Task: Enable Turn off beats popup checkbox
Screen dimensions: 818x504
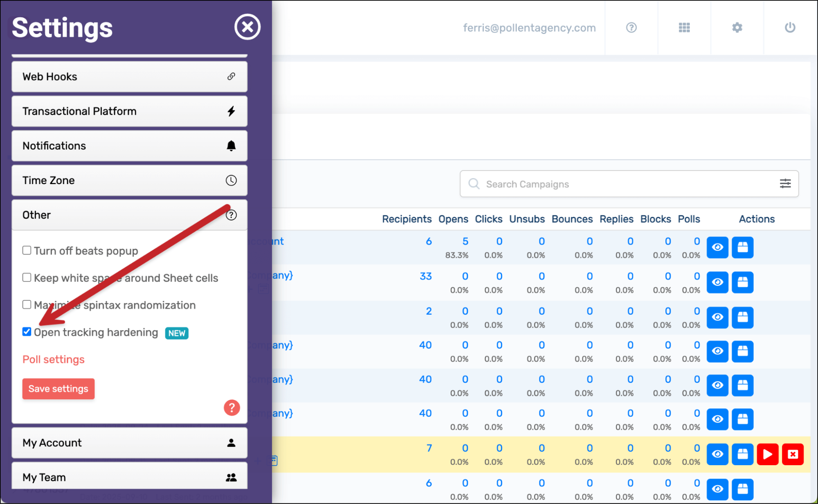Action: (27, 250)
